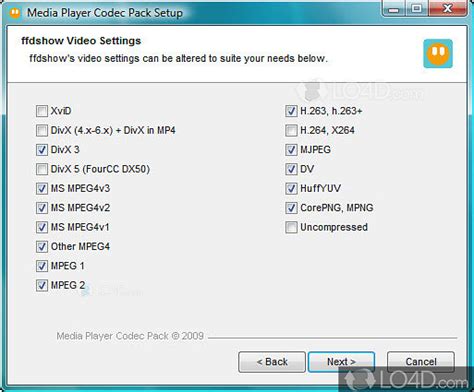Go to the previous step with Back

point(272,362)
